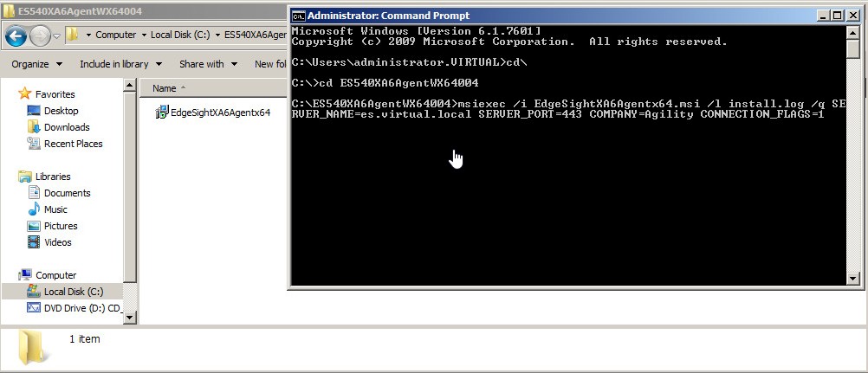Open the Desktop favorite in sidebar

click(x=61, y=111)
